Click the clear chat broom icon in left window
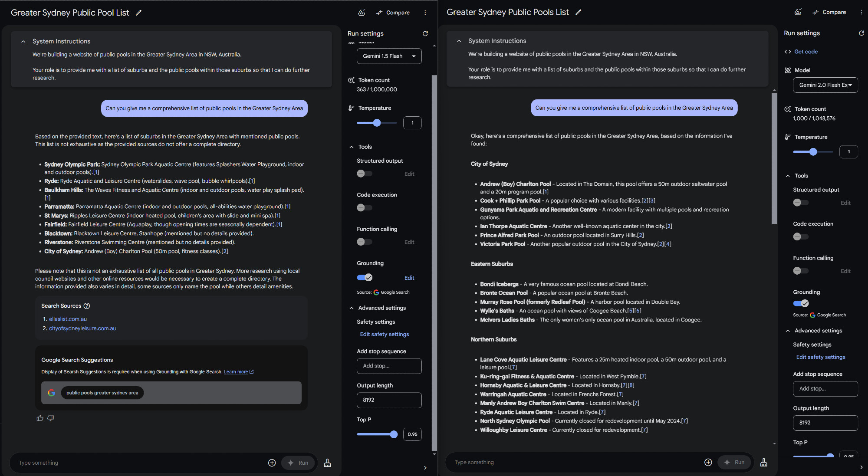The width and height of the screenshot is (868, 476). [x=328, y=463]
